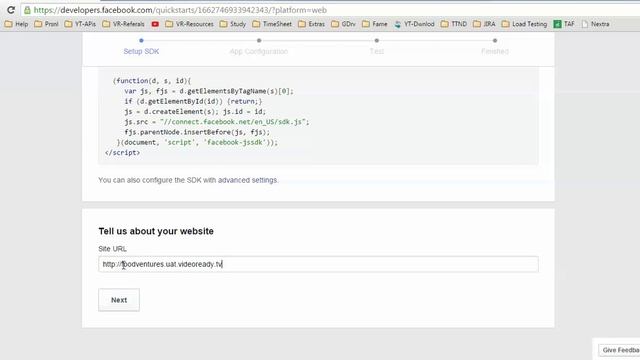Click the YouTube red bookmark icon
Viewport: 640px width, 360px height.
coord(155,24)
